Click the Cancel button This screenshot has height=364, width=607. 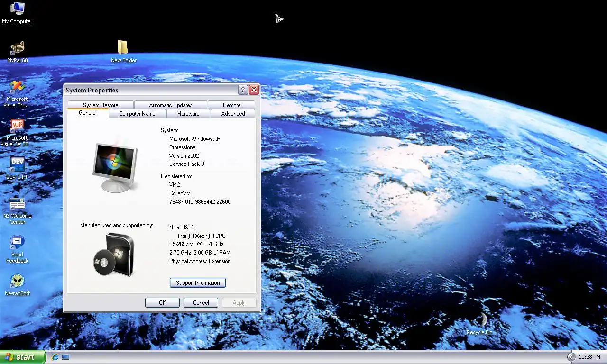(x=201, y=303)
